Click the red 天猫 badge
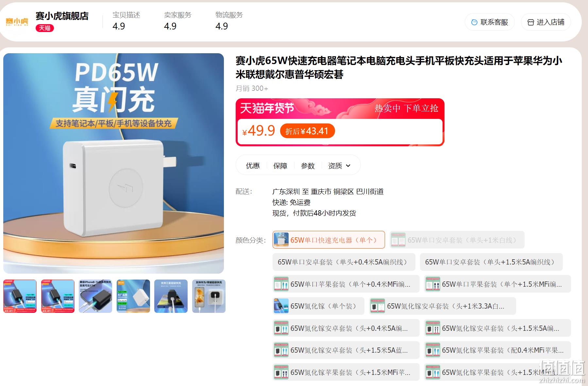This screenshot has height=386, width=588. [45, 28]
